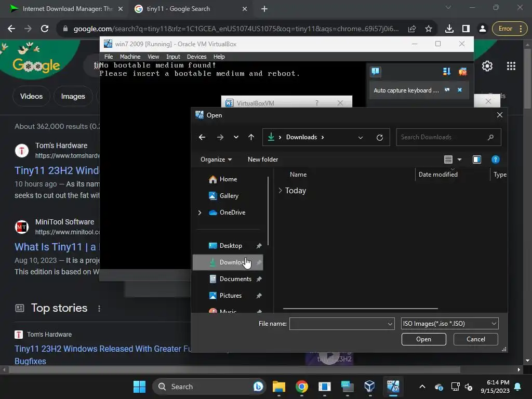Unpin Desktop using its pin icon

click(x=259, y=246)
